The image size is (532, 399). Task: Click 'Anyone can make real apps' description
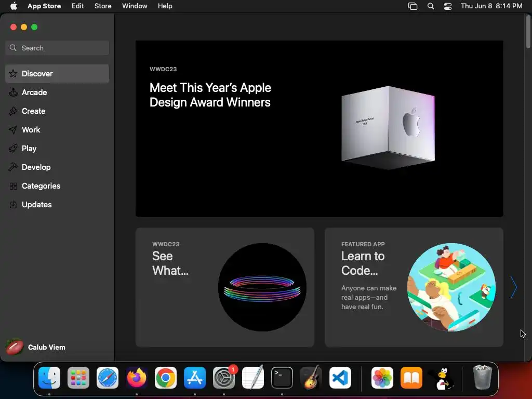[369, 297]
